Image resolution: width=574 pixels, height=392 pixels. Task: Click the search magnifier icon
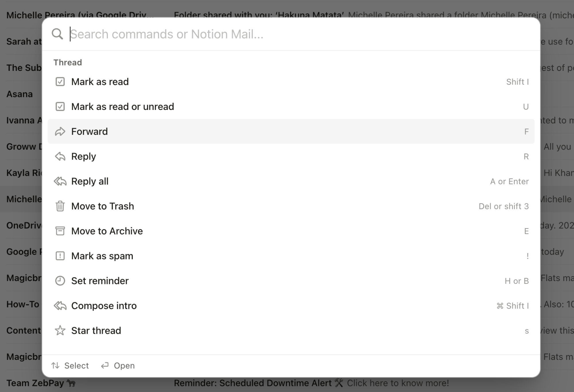point(57,34)
